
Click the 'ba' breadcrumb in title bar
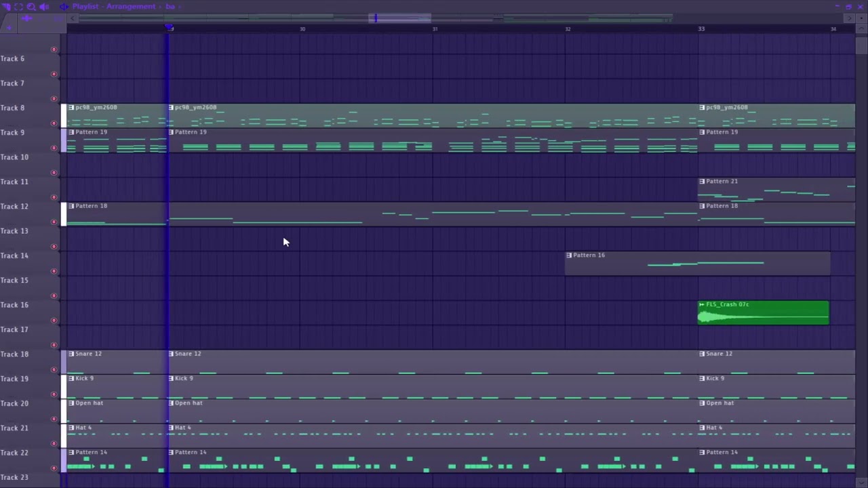170,6
